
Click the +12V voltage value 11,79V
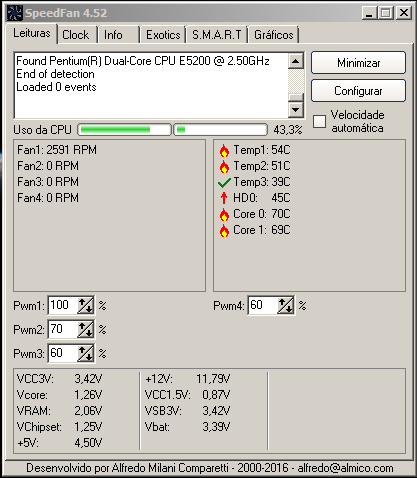pyautogui.click(x=213, y=379)
